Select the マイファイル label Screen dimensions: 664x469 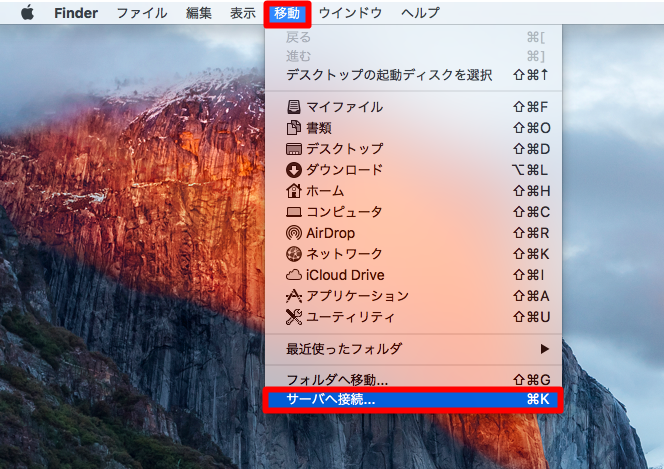345,107
